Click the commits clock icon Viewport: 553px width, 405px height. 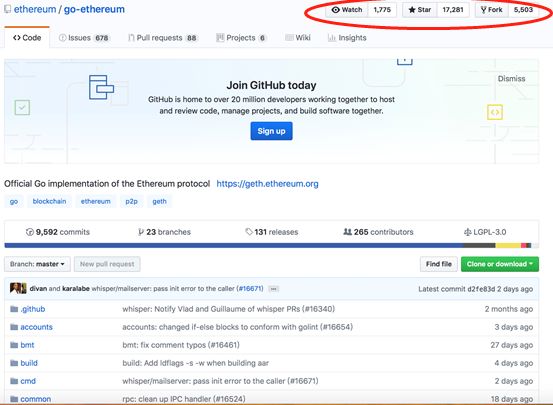coord(30,232)
